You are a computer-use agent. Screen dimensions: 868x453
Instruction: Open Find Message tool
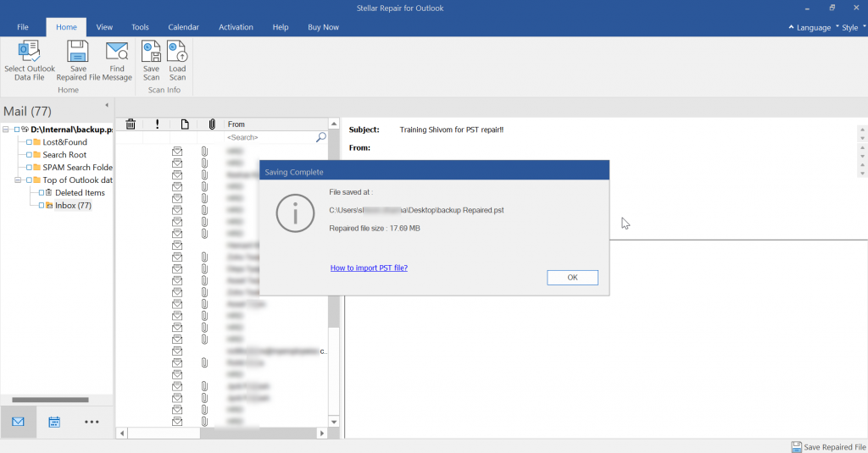pos(117,52)
